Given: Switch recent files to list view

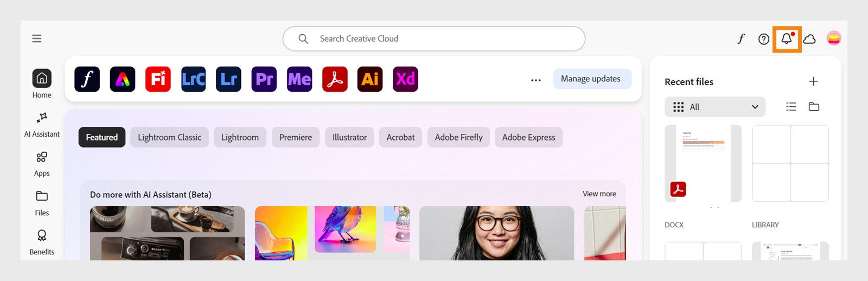Looking at the screenshot, I should click(791, 107).
